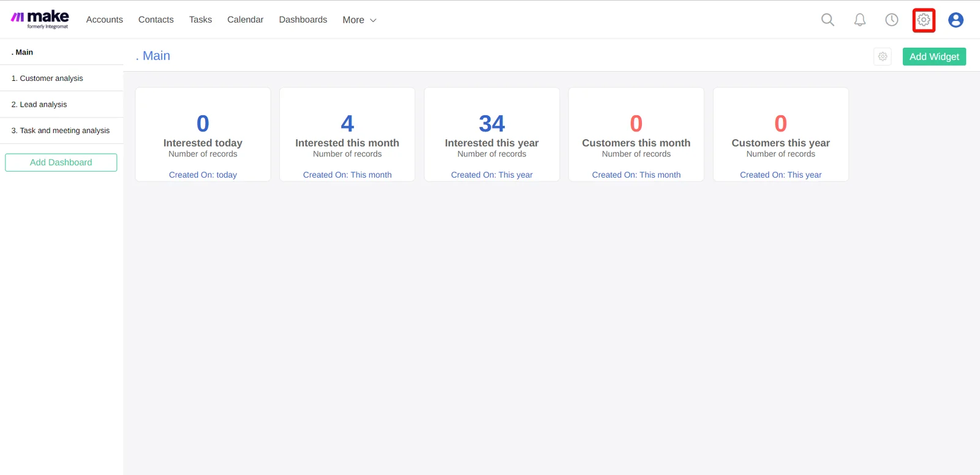Open recent history clock icon
The width and height of the screenshot is (980, 475).
point(892,20)
